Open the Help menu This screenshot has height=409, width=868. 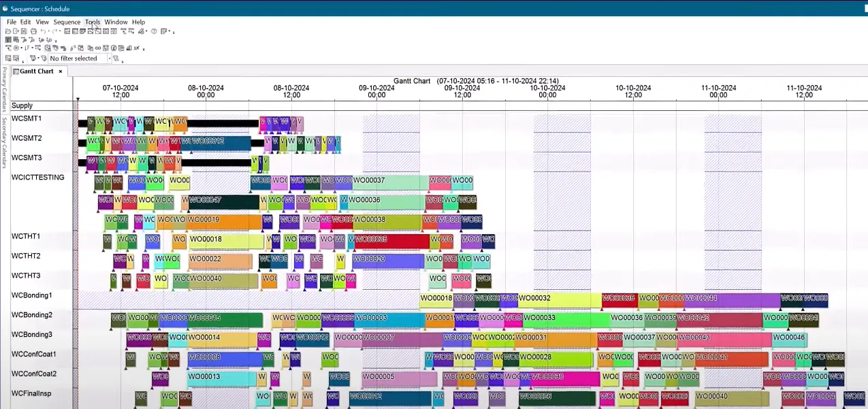coord(138,22)
